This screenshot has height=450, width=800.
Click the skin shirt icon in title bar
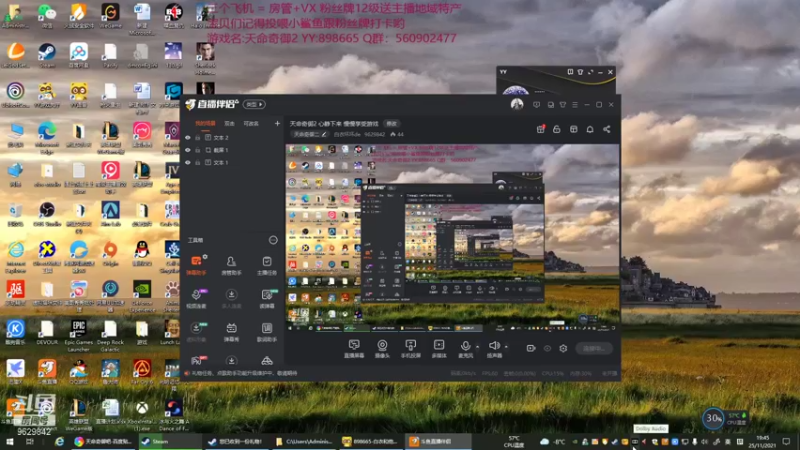[563, 105]
